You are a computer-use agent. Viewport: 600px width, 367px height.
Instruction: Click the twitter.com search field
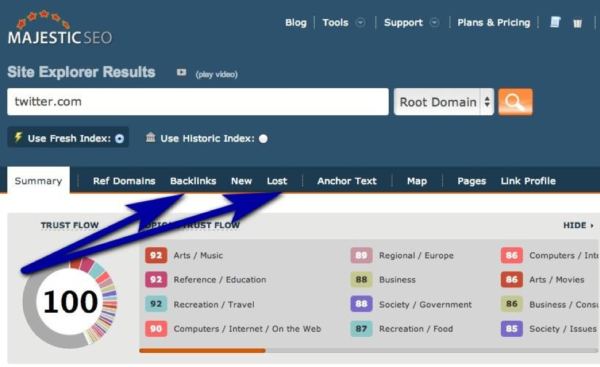198,102
